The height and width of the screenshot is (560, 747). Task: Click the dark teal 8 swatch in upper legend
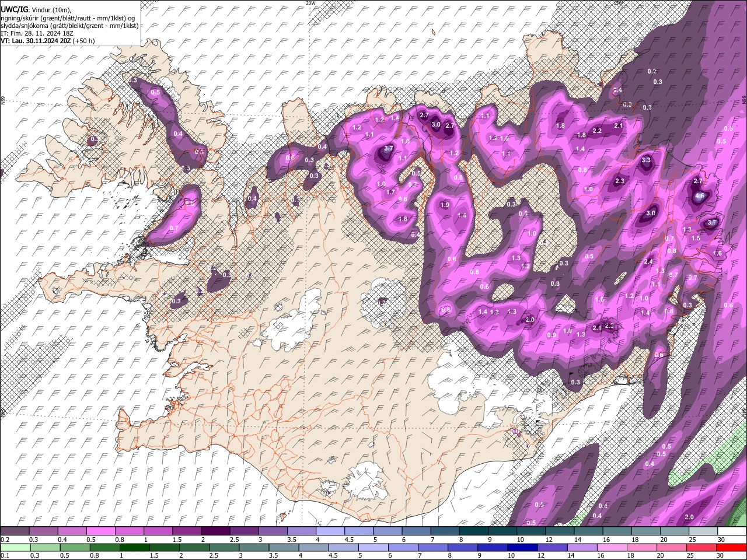(474, 531)
